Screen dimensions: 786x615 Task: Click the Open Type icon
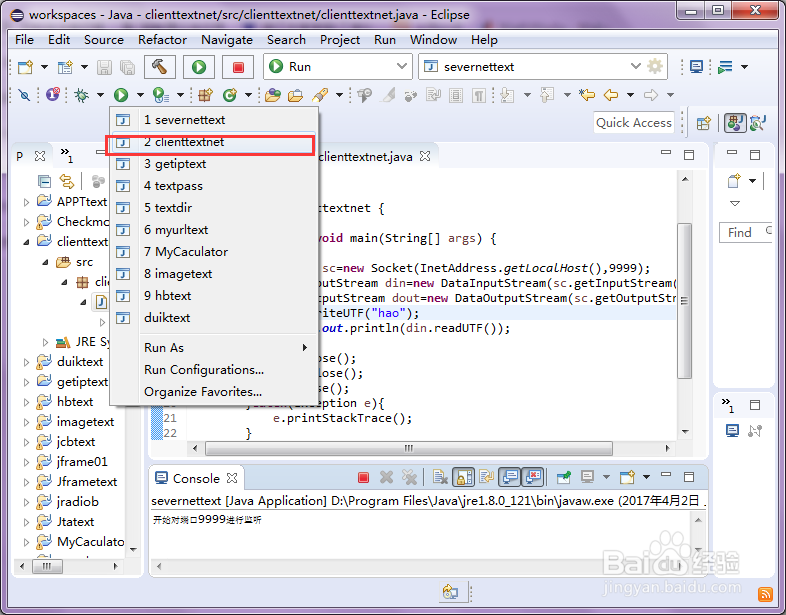tap(273, 94)
